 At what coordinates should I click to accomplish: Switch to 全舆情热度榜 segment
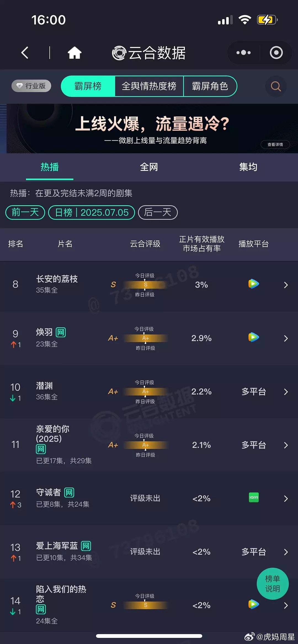[x=149, y=86]
